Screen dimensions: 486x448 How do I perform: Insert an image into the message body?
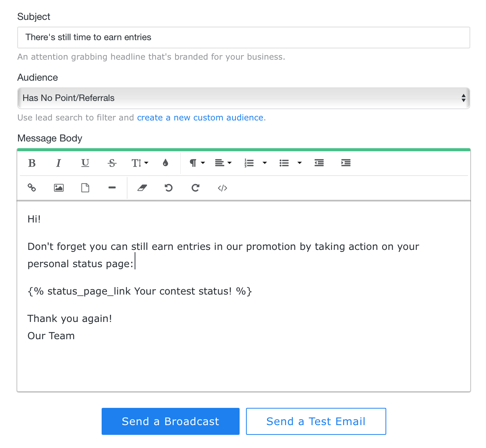click(58, 188)
